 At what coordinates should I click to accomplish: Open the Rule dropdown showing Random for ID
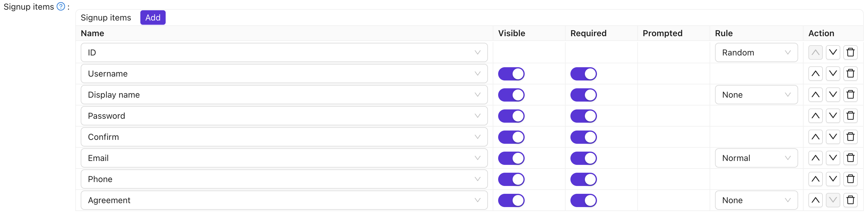(x=756, y=52)
